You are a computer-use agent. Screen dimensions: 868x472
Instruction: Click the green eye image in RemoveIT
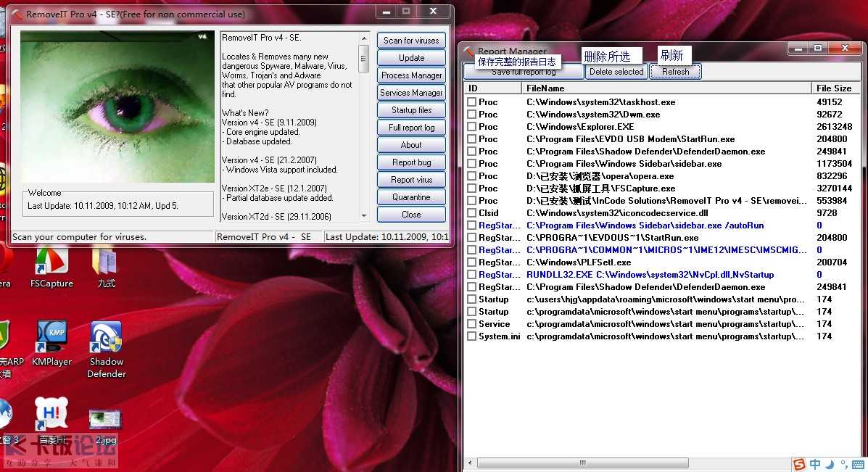[x=117, y=107]
